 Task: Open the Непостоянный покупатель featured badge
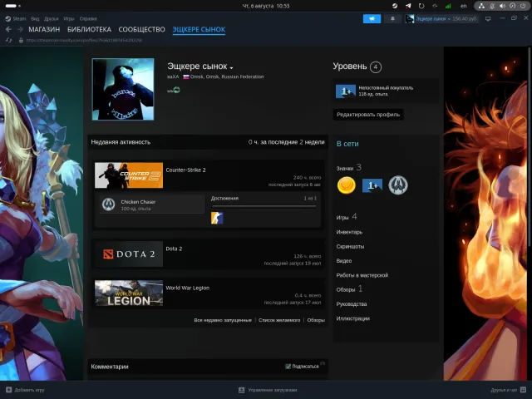tap(386, 91)
